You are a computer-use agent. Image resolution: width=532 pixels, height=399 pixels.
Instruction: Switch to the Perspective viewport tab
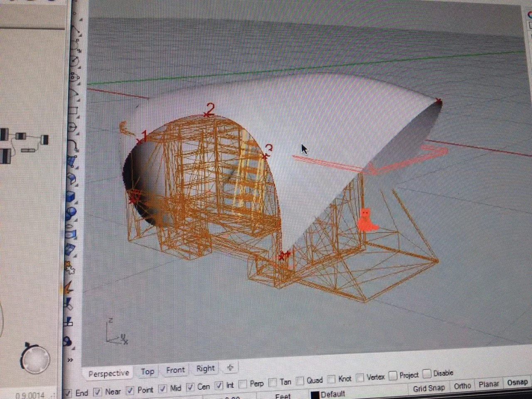click(x=109, y=373)
